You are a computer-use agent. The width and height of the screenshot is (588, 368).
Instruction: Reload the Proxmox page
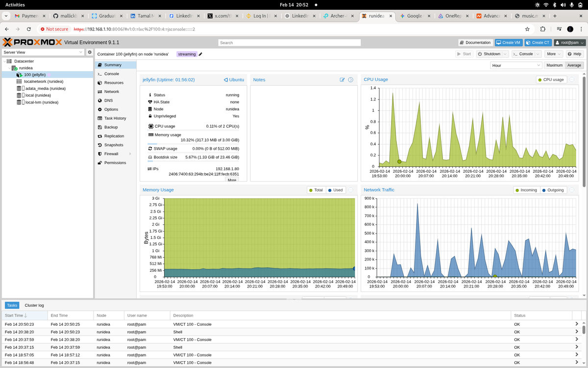pos(29,29)
